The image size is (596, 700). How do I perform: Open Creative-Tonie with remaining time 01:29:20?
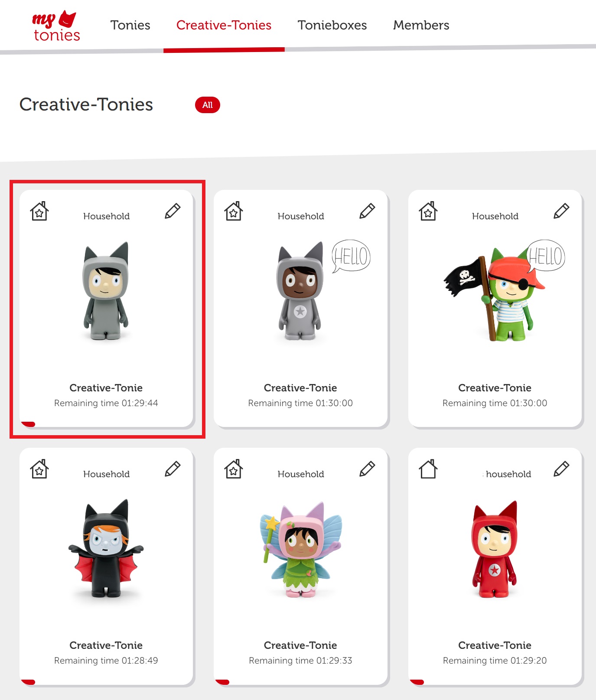click(x=495, y=645)
